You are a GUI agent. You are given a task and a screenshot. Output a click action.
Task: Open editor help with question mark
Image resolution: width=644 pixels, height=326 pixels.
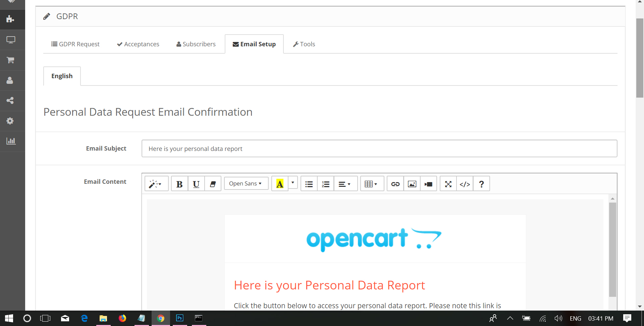point(481,184)
